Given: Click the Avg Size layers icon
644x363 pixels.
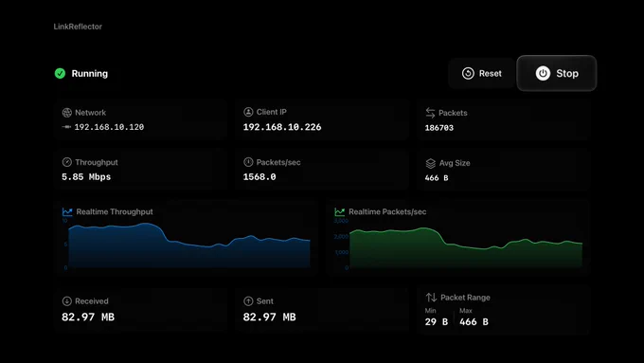Looking at the screenshot, I should pyautogui.click(x=430, y=163).
